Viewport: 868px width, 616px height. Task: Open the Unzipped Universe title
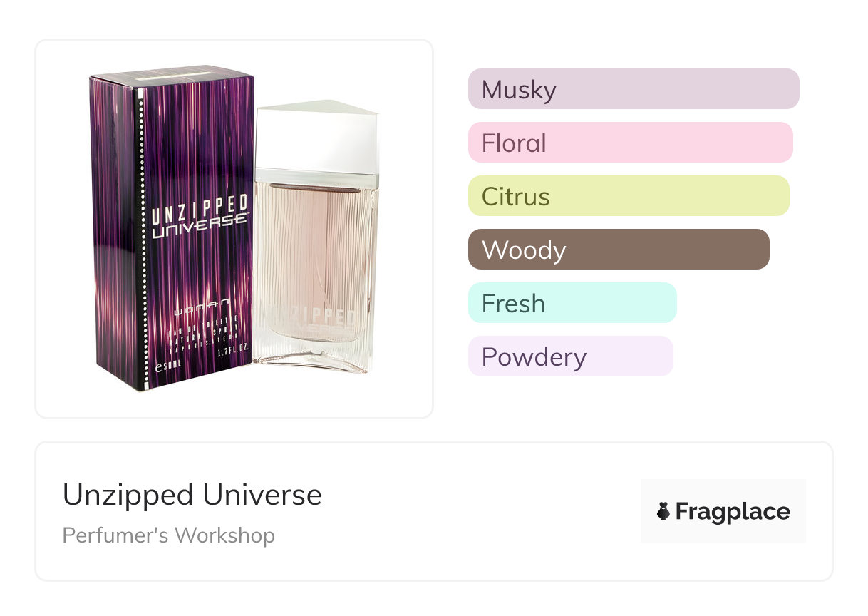coord(192,495)
